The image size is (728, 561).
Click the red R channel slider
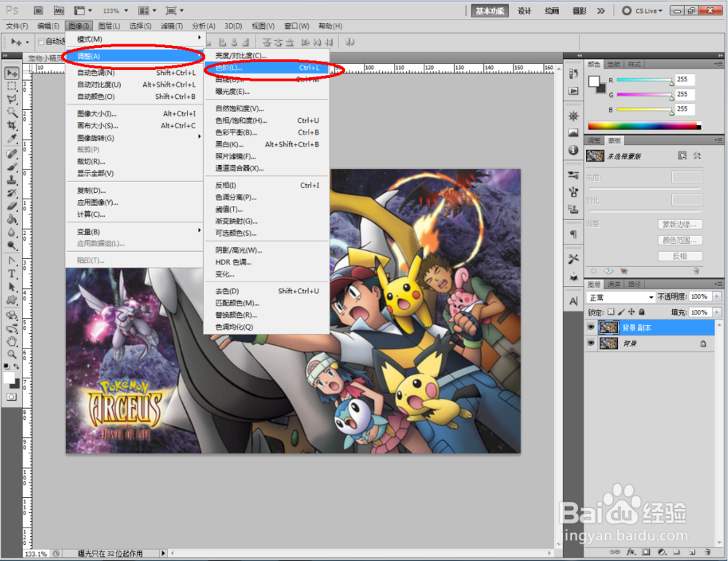coord(644,80)
